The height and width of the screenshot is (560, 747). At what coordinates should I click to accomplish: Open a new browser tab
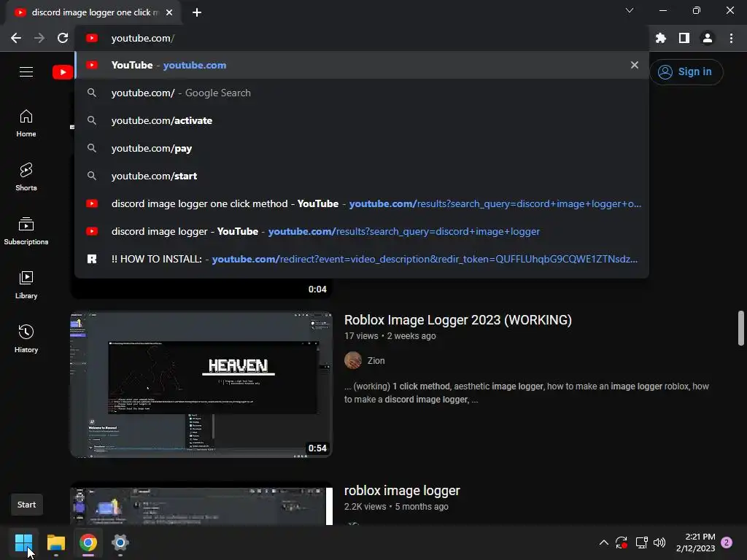point(197,12)
